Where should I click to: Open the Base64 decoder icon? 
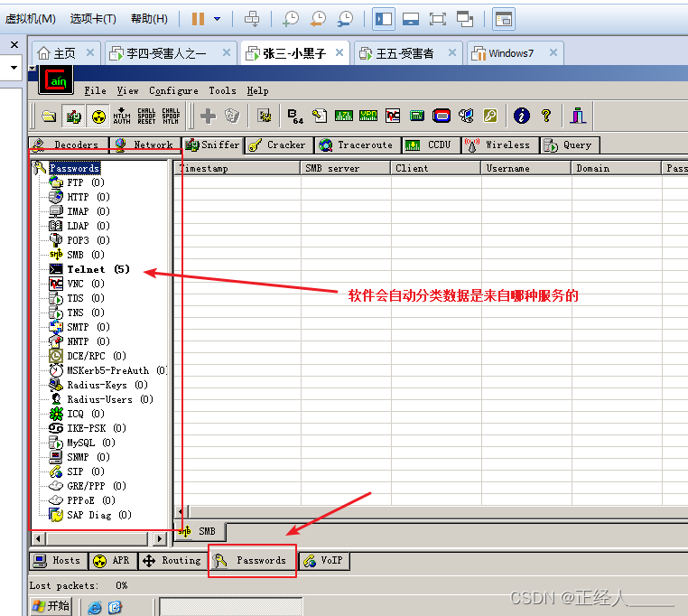click(295, 116)
